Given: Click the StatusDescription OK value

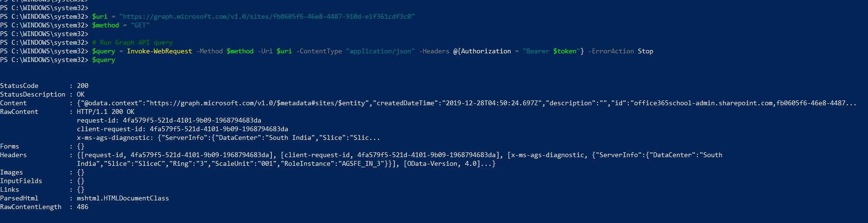Looking at the screenshot, I should click(x=81, y=94).
